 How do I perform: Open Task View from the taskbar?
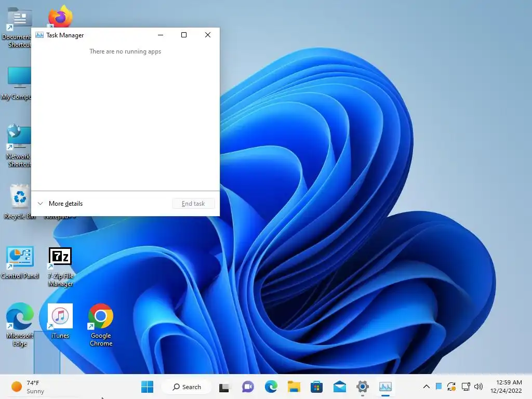coord(224,387)
